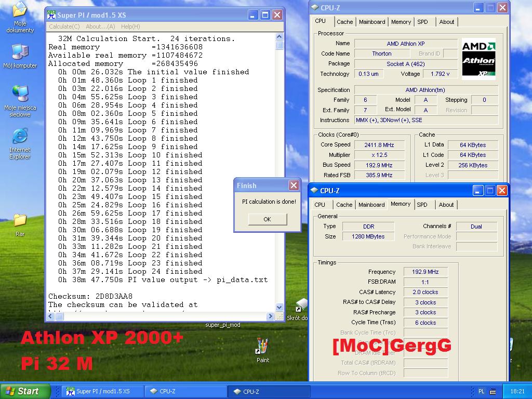Click the Super PI title bar icon
The image size is (532, 399).
click(51, 15)
